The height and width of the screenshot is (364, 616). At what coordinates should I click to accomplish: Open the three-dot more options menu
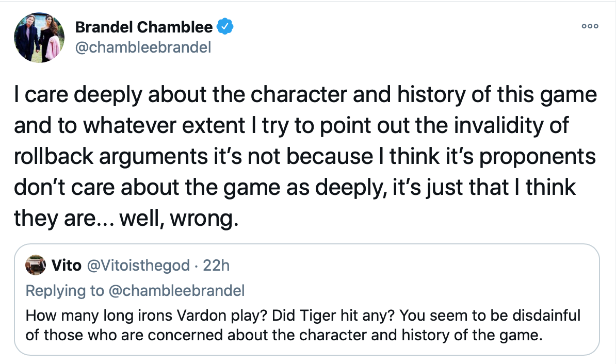coord(590,26)
